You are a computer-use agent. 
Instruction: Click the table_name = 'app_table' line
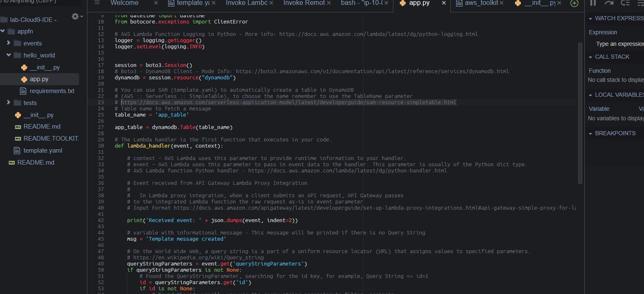(152, 115)
